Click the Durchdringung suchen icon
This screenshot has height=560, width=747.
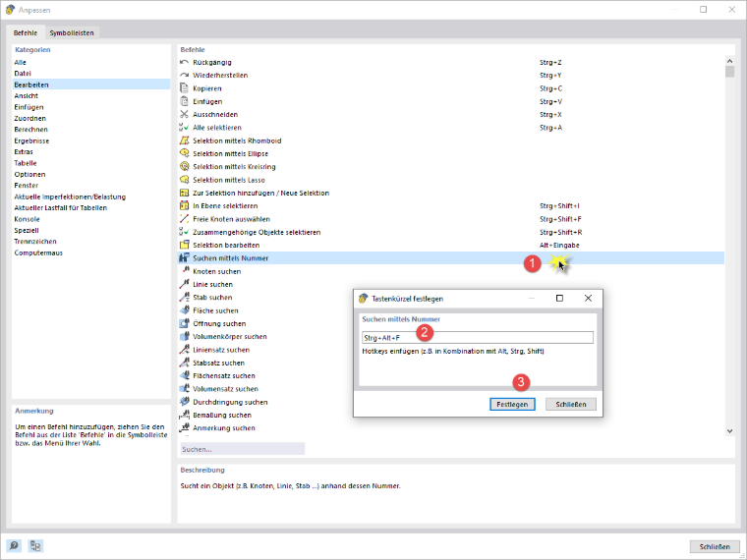(x=185, y=402)
